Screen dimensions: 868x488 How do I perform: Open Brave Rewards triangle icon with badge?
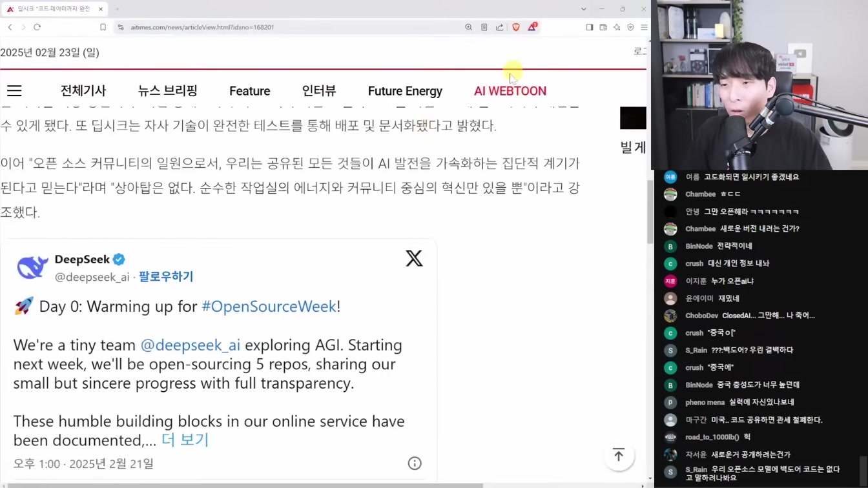[x=532, y=27]
